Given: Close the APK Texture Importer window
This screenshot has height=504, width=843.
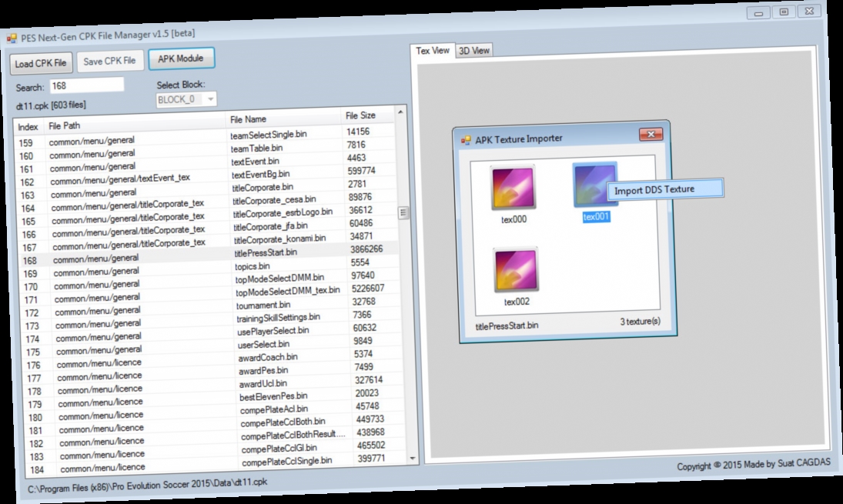Looking at the screenshot, I should (651, 133).
